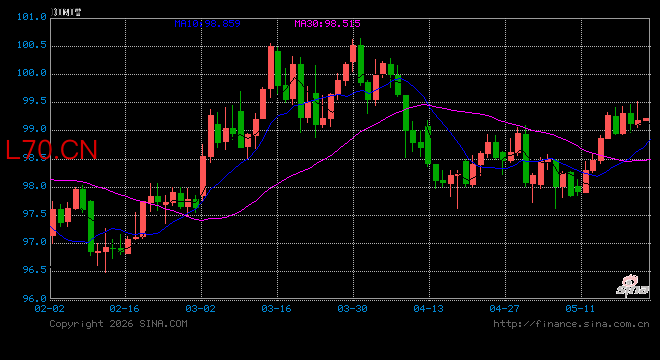Screen dimensions: 660x360
Task: Click the 100.0 price axis label
Action: pos(32,73)
